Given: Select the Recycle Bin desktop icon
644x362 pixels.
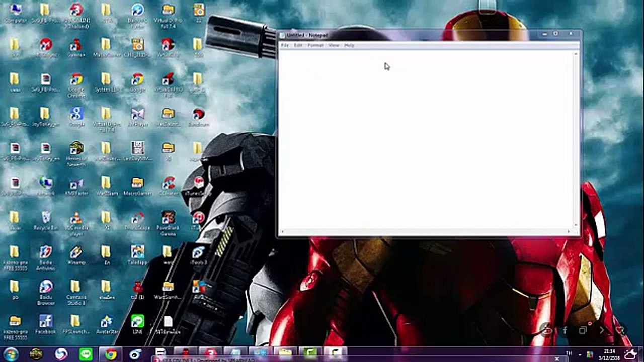Looking at the screenshot, I should click(46, 221).
